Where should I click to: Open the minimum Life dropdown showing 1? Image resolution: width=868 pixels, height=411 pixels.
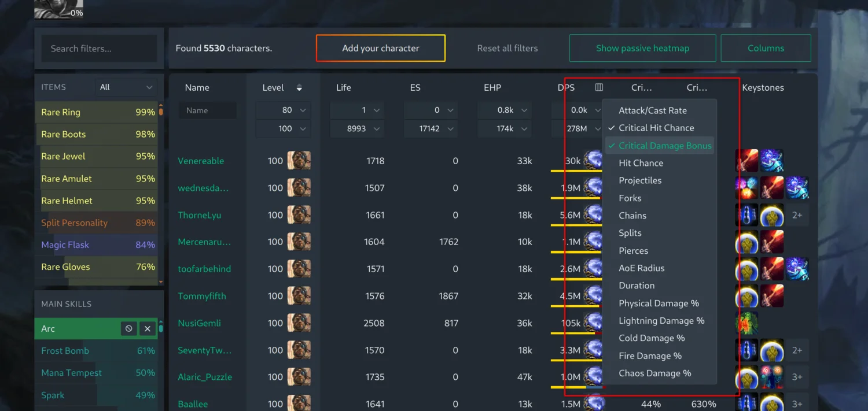point(357,110)
